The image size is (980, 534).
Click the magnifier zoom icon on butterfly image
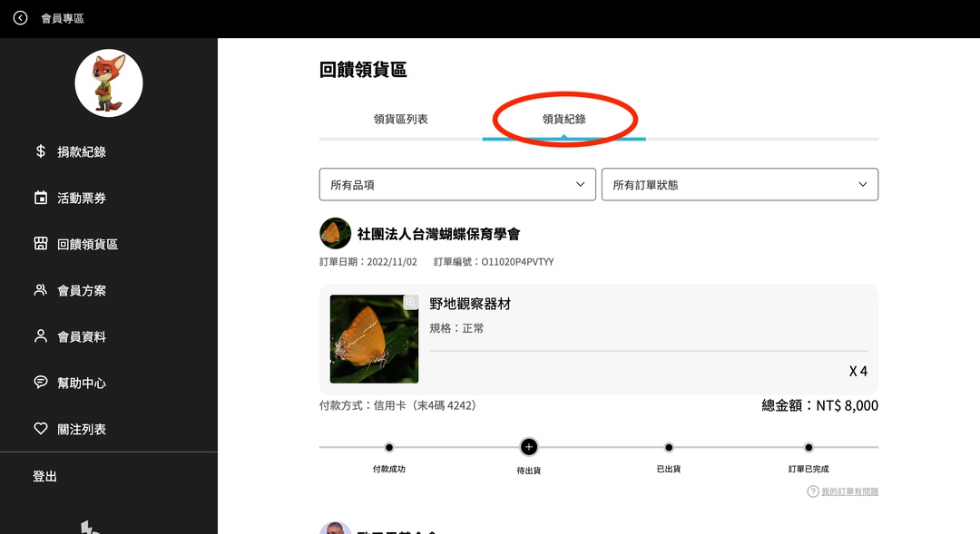(411, 302)
